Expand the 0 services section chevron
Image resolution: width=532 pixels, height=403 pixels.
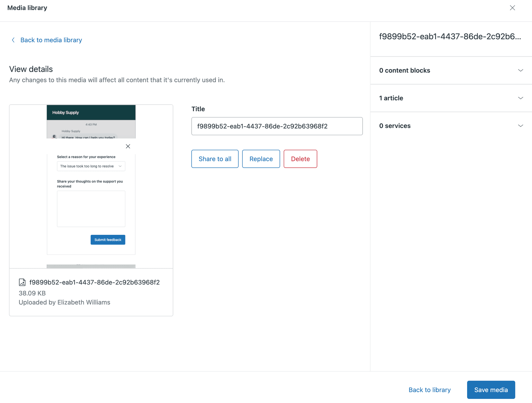pos(520,126)
